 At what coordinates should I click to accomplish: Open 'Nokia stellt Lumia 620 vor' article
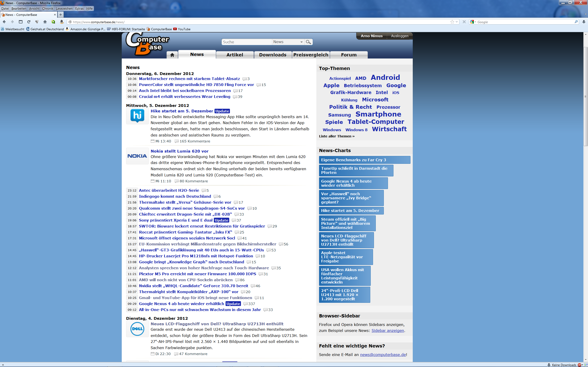point(180,151)
